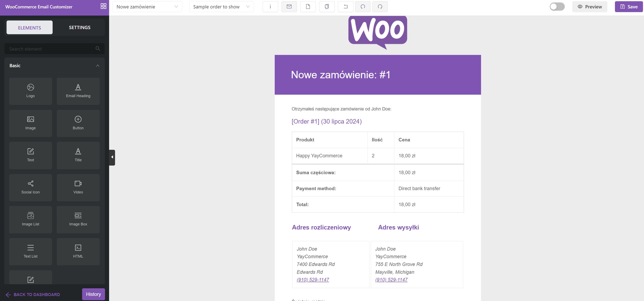Click the undo counterclockwise arrow button
Viewport: 644px width, 301px height.
(x=363, y=7)
